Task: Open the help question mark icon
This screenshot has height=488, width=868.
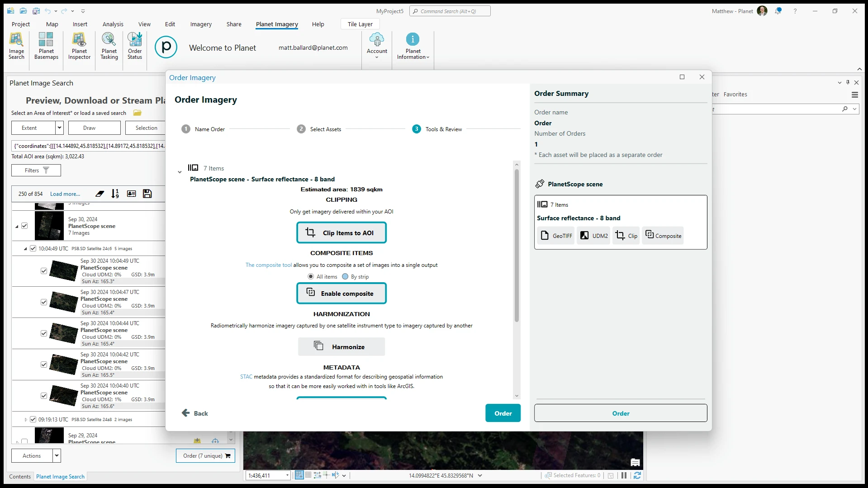Action: click(795, 11)
